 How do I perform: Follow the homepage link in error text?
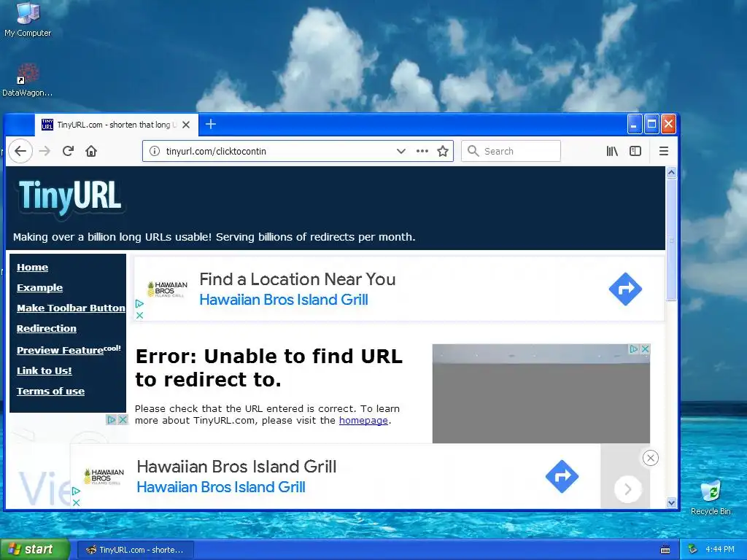[363, 421]
